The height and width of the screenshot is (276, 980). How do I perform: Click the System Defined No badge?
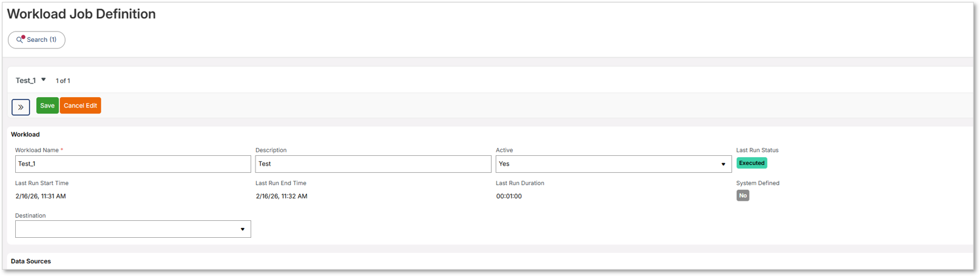(x=743, y=195)
